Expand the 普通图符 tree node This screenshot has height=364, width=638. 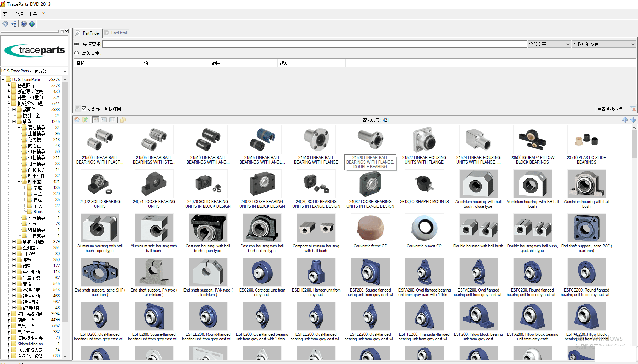(x=9, y=86)
